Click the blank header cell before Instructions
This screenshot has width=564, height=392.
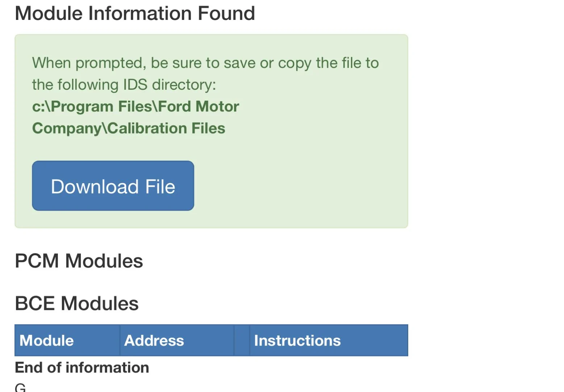(x=242, y=341)
